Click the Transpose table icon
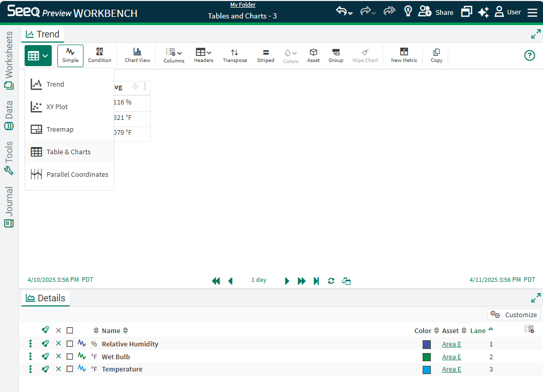 [235, 55]
